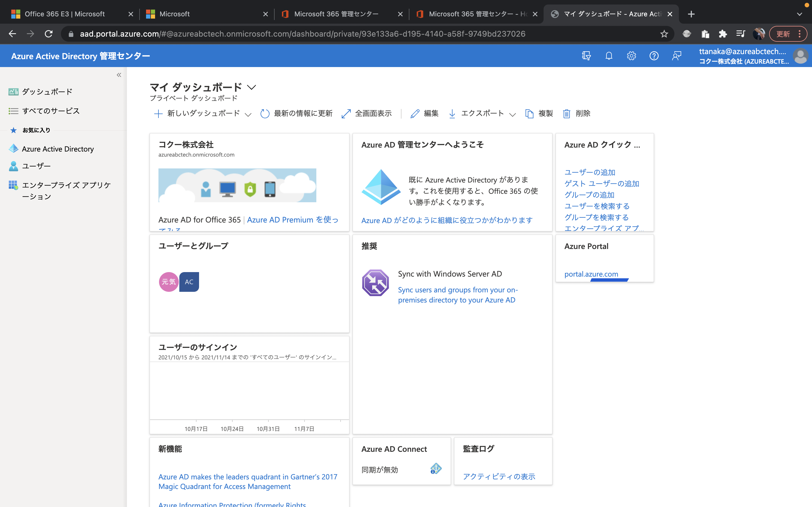Open すべてのサービス from the sidebar

[50, 111]
